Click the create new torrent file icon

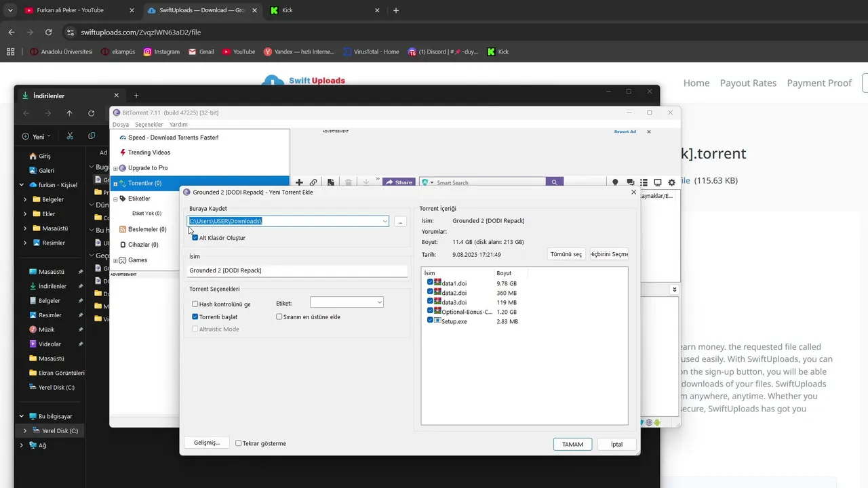coord(331,182)
